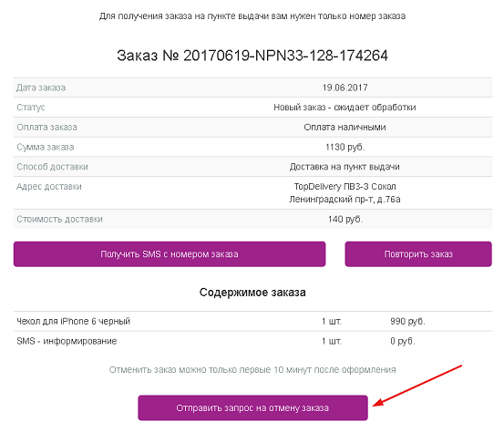Click the '990 руб.' item price
The height and width of the screenshot is (443, 504).
pos(407,321)
